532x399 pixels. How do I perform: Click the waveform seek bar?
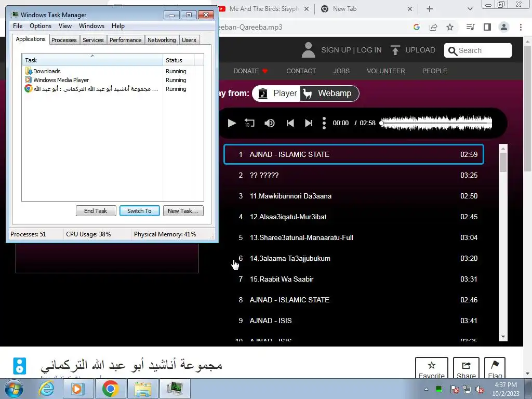(436, 123)
